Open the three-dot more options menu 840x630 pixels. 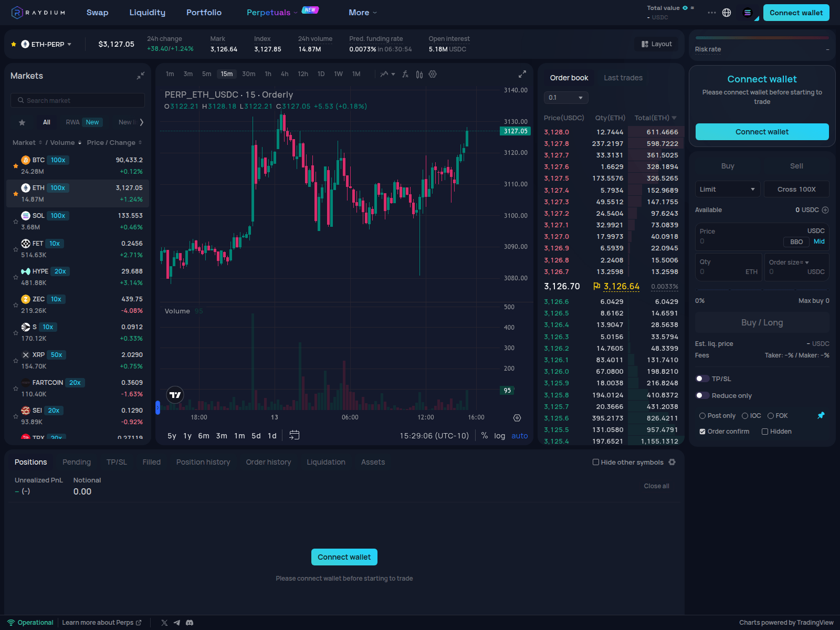pos(711,13)
